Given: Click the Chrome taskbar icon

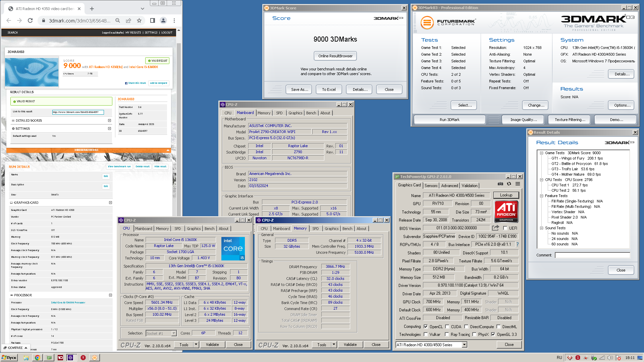Looking at the screenshot, I should pos(37,358).
